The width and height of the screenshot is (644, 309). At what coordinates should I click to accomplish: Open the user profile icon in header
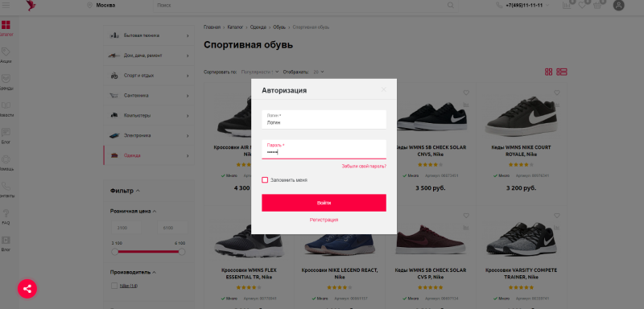(x=618, y=6)
